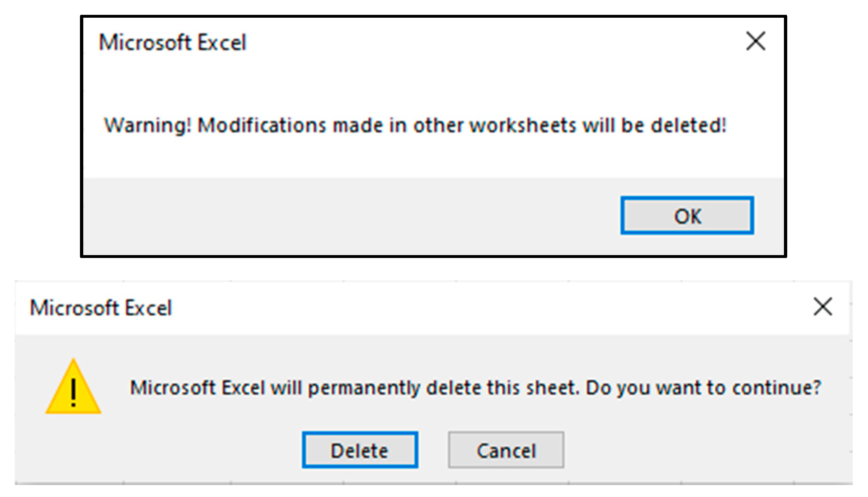The width and height of the screenshot is (868, 497).
Task: Click the empty title bar of the warning dialog
Action: (x=453, y=42)
